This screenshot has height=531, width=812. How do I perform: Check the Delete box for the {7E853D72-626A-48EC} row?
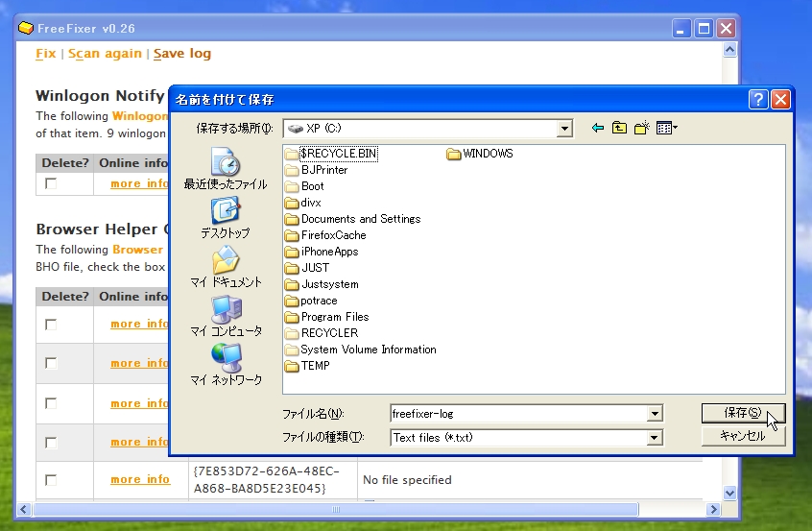(x=51, y=480)
